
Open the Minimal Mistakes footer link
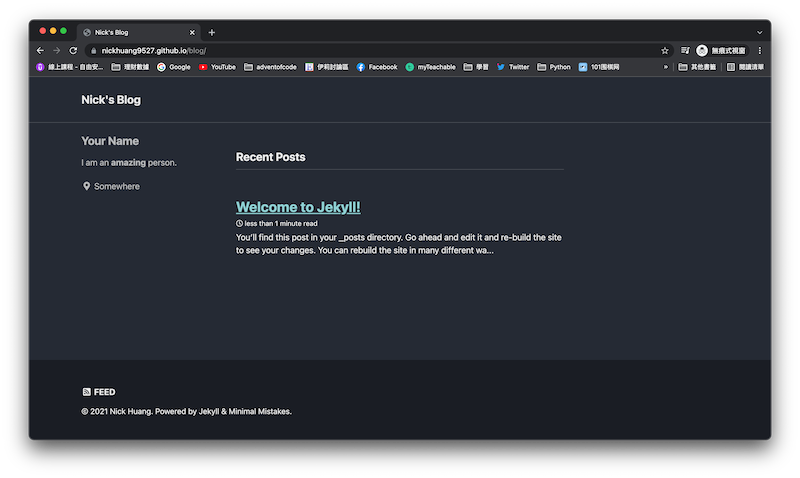[259, 411]
